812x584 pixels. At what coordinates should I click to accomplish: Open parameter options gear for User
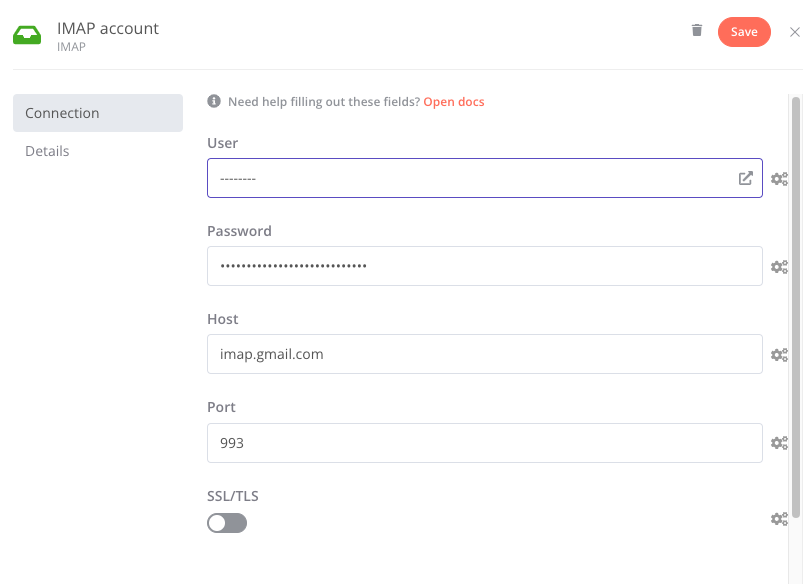click(x=779, y=179)
